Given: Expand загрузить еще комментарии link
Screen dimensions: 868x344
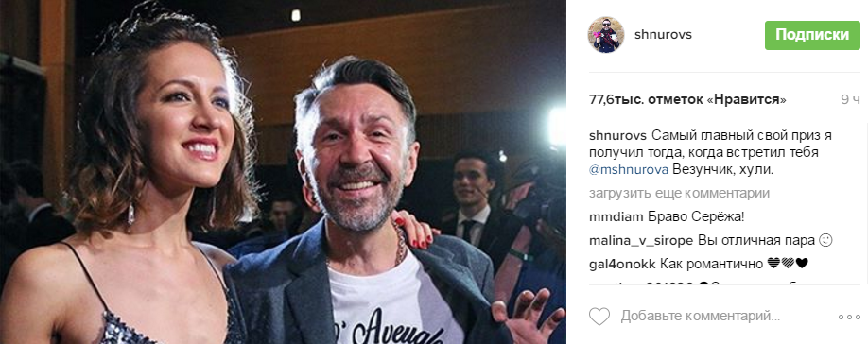Looking at the screenshot, I should (x=679, y=194).
